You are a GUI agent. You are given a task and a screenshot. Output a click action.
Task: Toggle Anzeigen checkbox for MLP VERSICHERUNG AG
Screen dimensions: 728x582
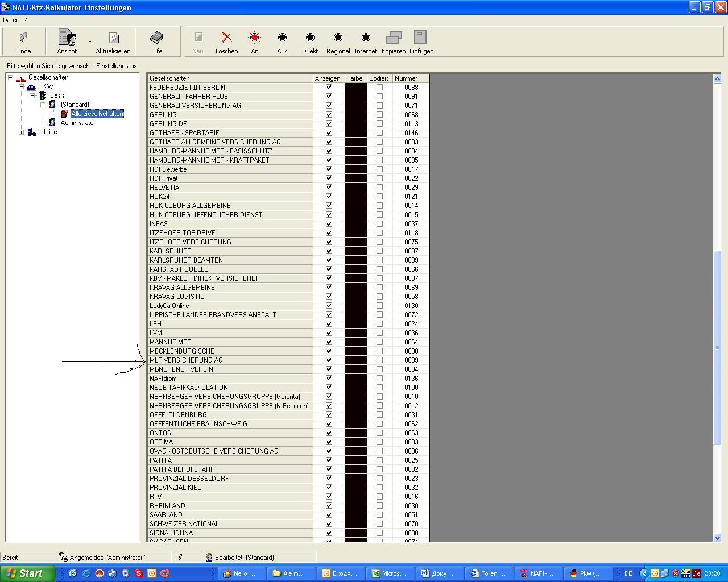click(x=329, y=360)
